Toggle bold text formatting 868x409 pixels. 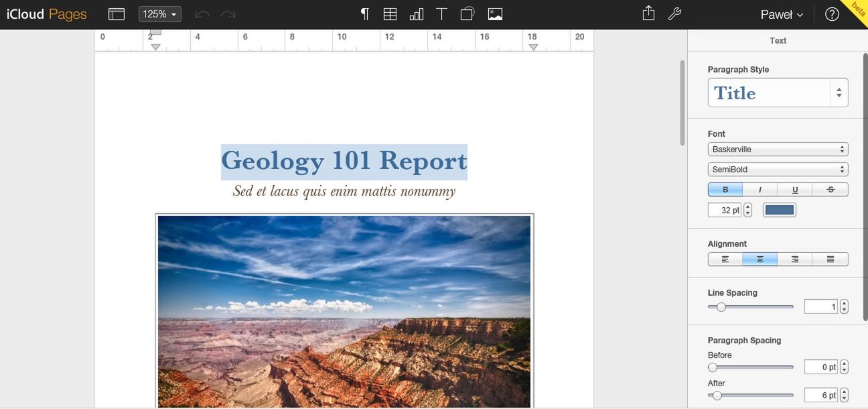coord(725,190)
